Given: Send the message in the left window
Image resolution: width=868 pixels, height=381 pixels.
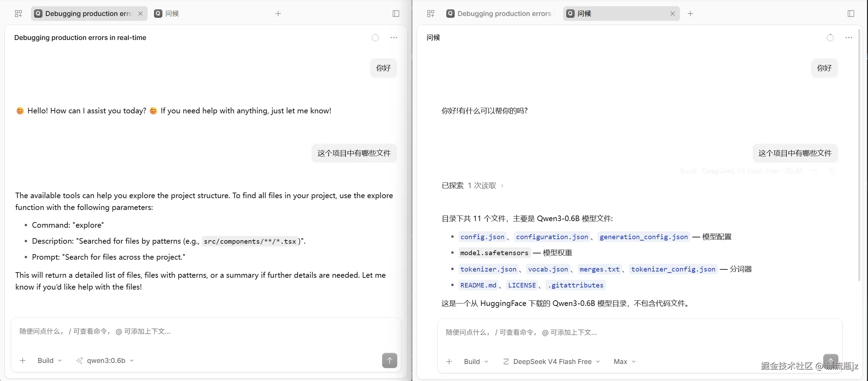Looking at the screenshot, I should click(390, 360).
